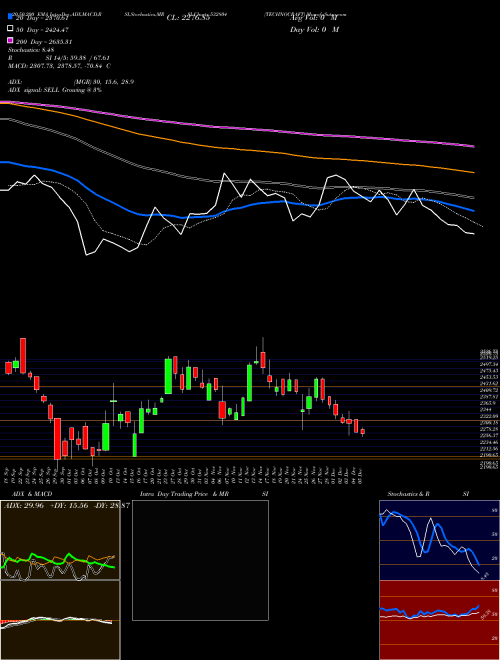
Task: Click the 'ADX: 29.96' value in the ADX panel
Action: 24,505
